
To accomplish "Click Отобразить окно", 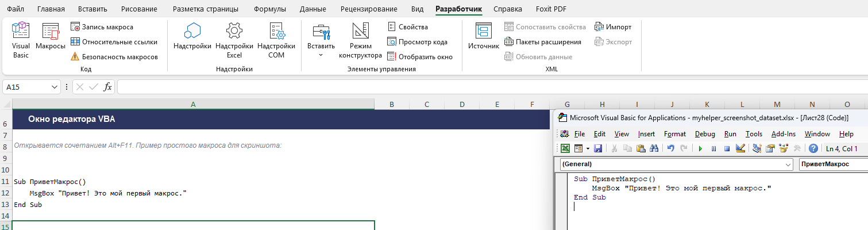I will [x=419, y=57].
